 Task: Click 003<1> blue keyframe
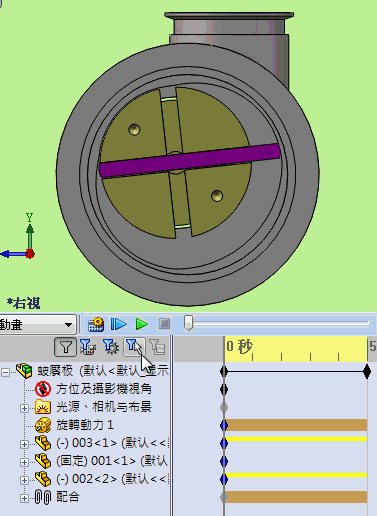point(224,443)
